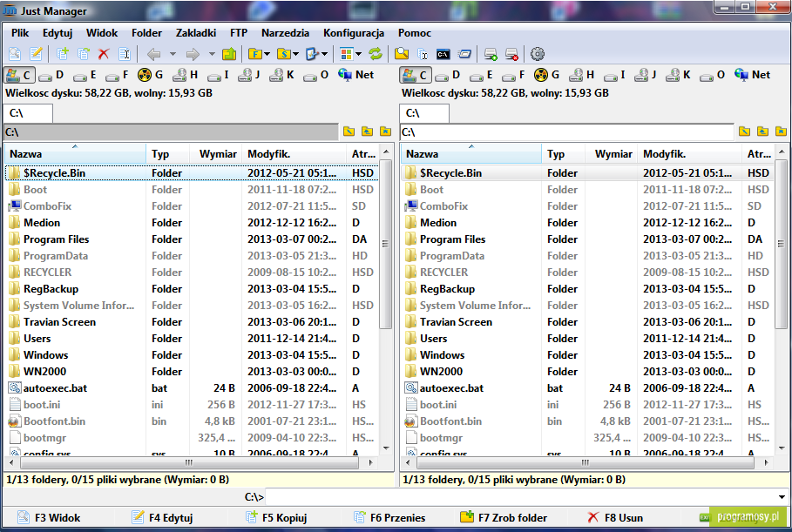
Task: Go back using the left arrow icon
Action: 153,54
